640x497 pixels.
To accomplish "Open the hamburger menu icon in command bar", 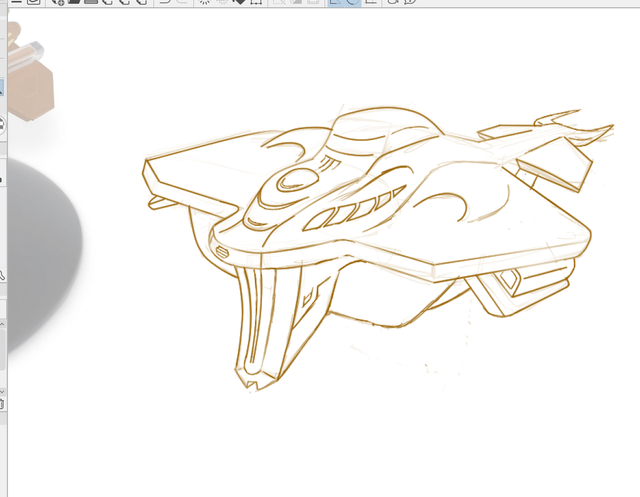I will pos(16,2).
